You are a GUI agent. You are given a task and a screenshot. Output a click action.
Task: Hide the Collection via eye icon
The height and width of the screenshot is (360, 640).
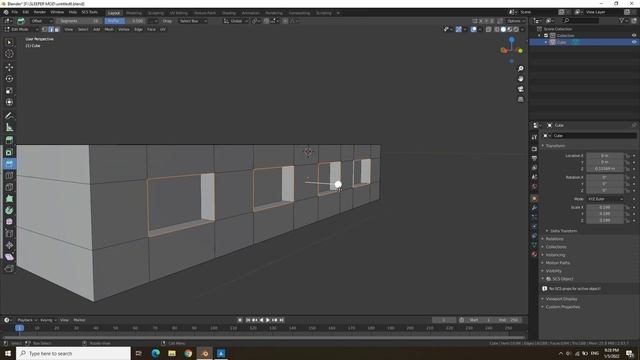634,36
